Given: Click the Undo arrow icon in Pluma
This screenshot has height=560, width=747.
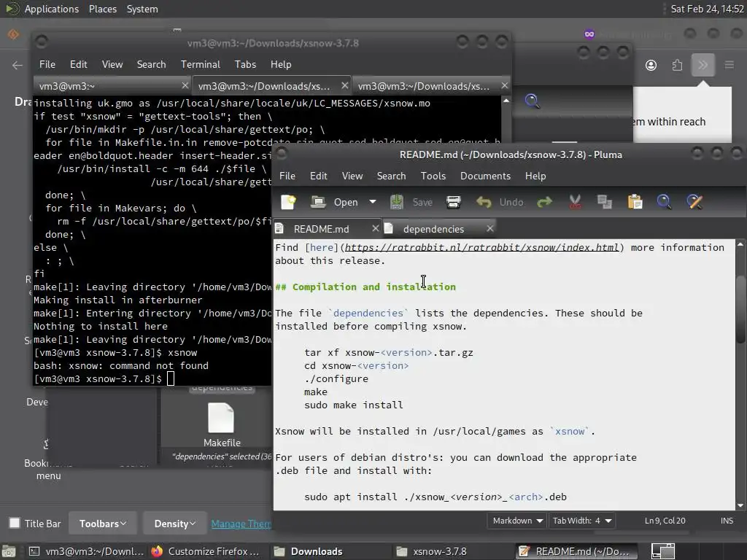Looking at the screenshot, I should [x=484, y=202].
